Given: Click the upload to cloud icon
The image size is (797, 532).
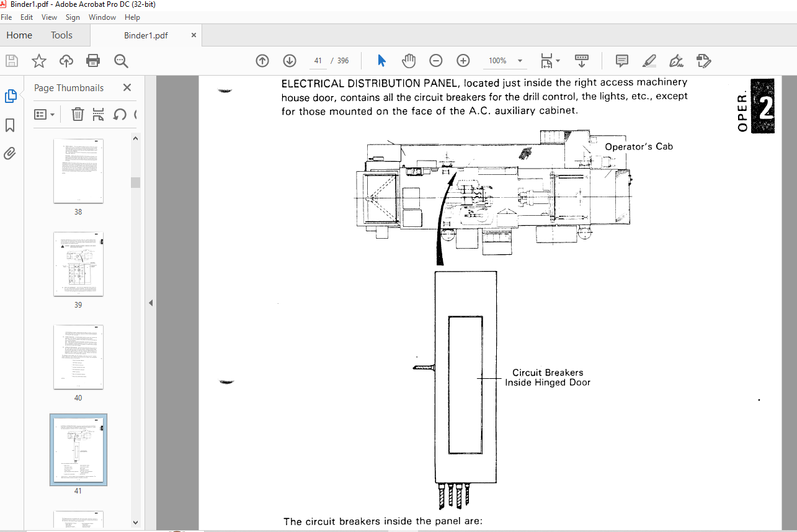Looking at the screenshot, I should coord(66,61).
